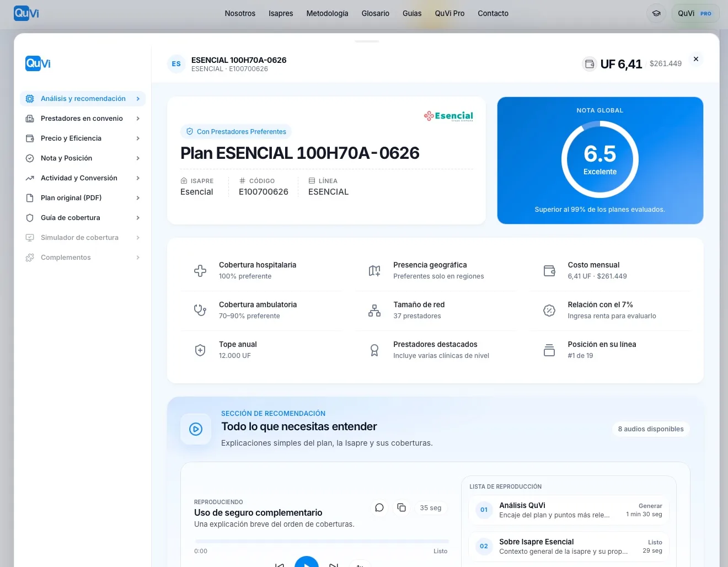
Task: Click the plan code E100700626 under CÓDIGO
Action: tap(264, 192)
